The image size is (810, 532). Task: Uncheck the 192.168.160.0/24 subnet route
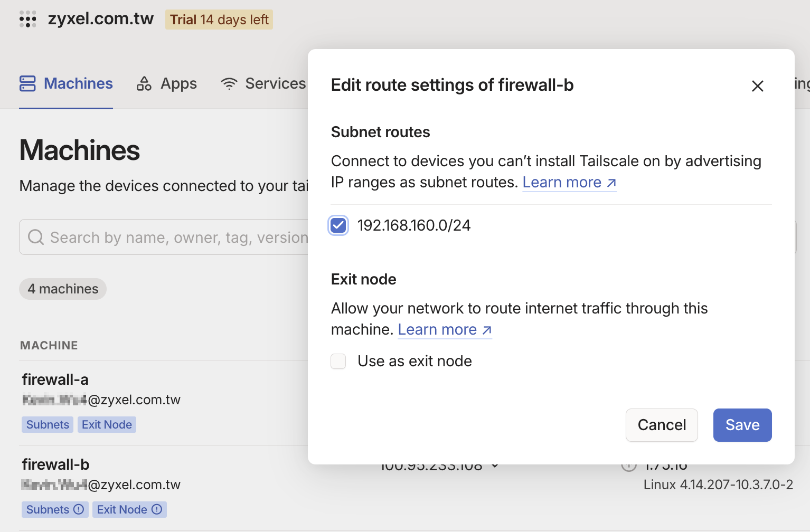[x=338, y=225]
